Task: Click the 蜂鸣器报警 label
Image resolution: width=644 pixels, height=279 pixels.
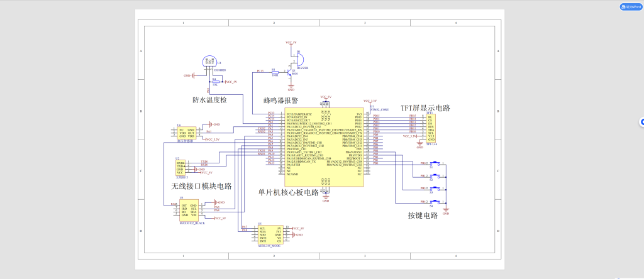Action: pos(280,101)
